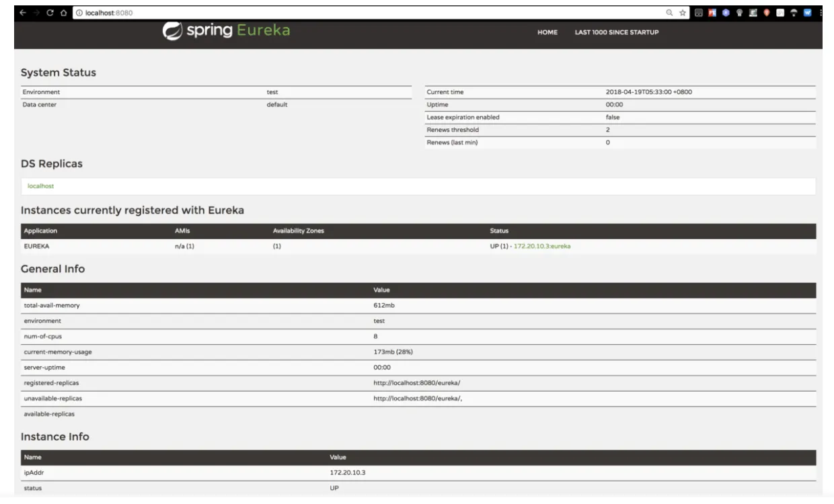
Task: Click the available-replicas row name
Action: pyautogui.click(x=50, y=414)
